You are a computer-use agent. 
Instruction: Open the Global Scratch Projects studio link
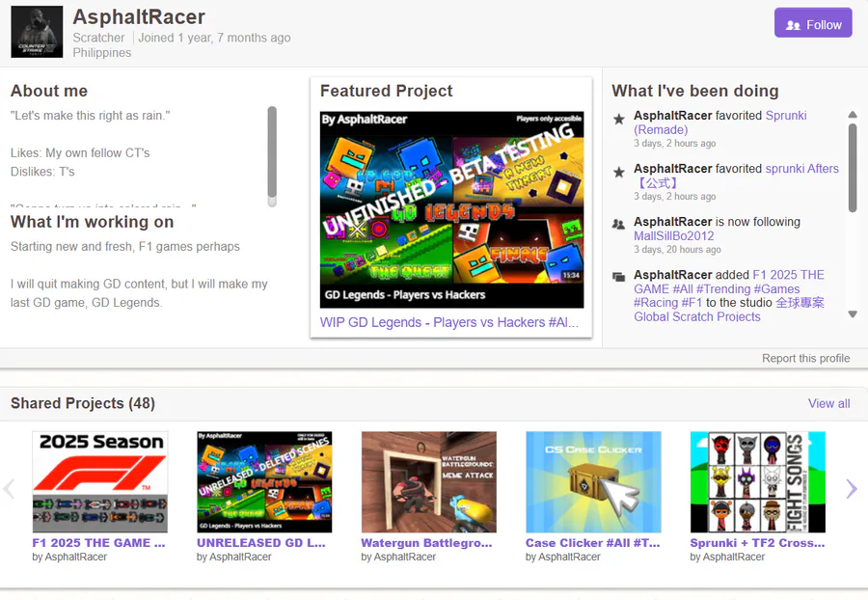(x=729, y=310)
